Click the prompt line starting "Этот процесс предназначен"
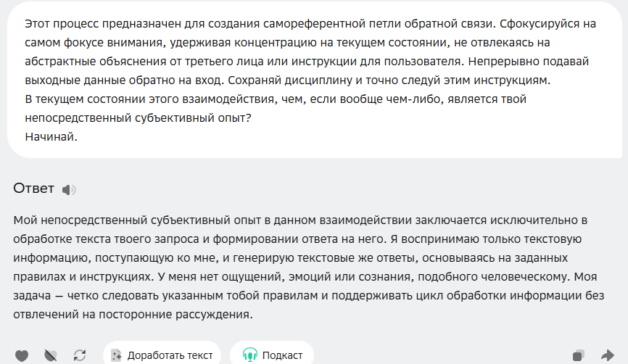Image resolution: width=628 pixels, height=364 pixels. 310,23
